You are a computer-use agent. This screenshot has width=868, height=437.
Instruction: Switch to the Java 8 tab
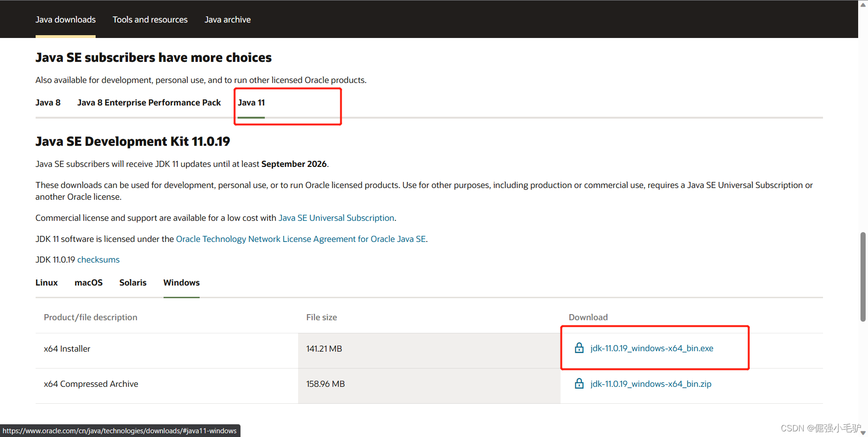click(x=48, y=103)
